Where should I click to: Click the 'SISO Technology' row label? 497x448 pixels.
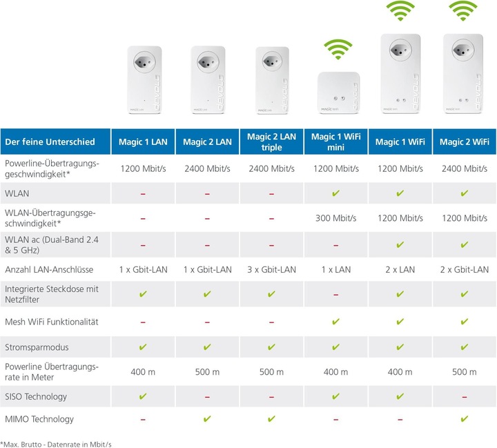(36, 396)
